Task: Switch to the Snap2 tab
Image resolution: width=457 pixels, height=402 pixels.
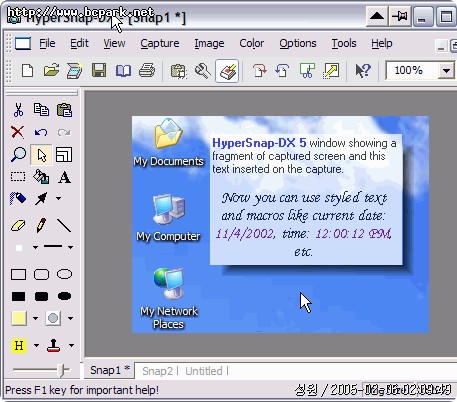Action: point(157,371)
